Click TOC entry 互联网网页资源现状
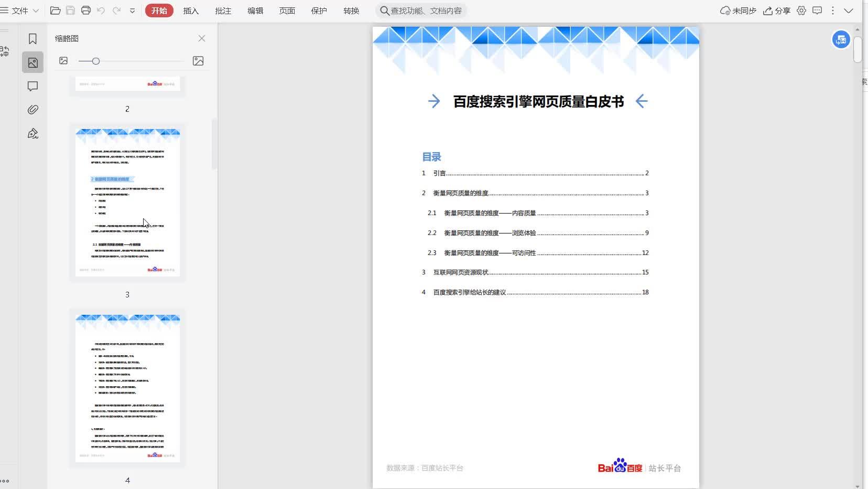Screen dimensions: 868x489 click(x=535, y=272)
